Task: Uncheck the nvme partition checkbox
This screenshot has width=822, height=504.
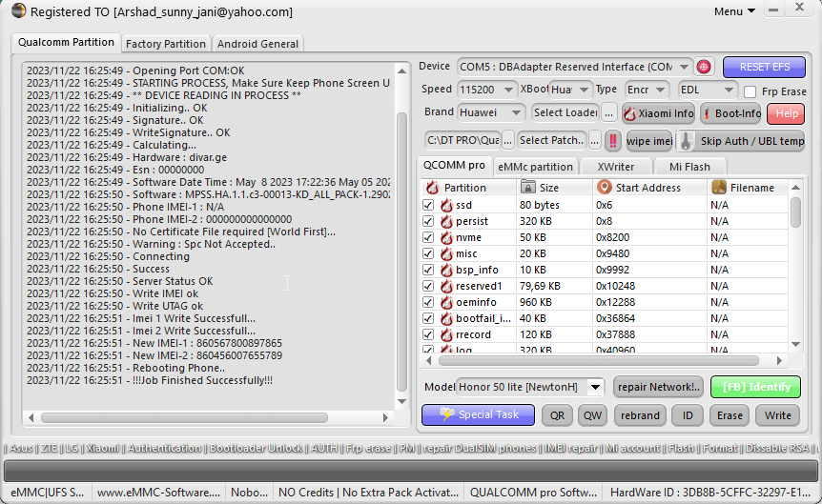Action: pyautogui.click(x=428, y=237)
